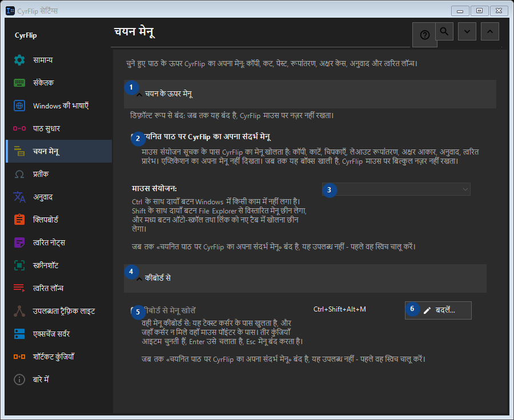The width and height of the screenshot is (514, 420).
Task: Go to previous section with up chevron
Action: (490, 31)
